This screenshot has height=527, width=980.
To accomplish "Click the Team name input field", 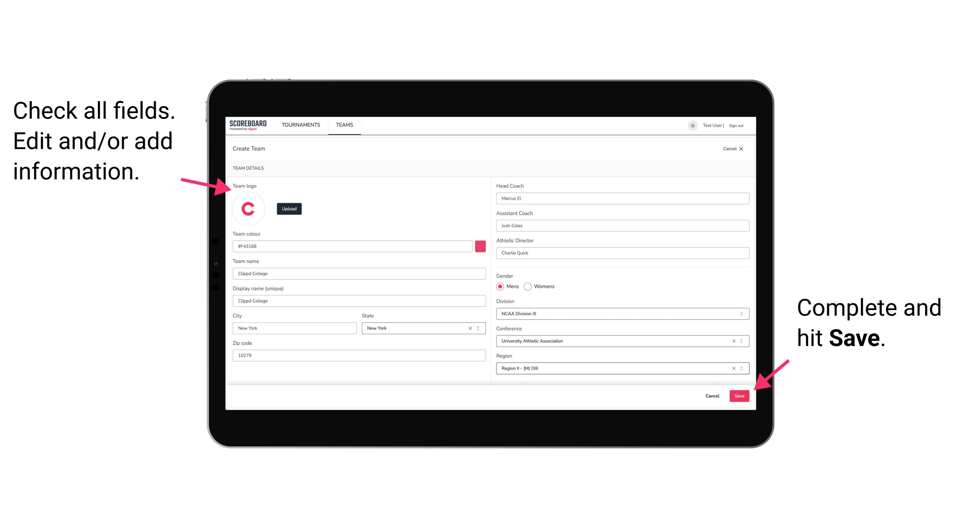I will [359, 273].
